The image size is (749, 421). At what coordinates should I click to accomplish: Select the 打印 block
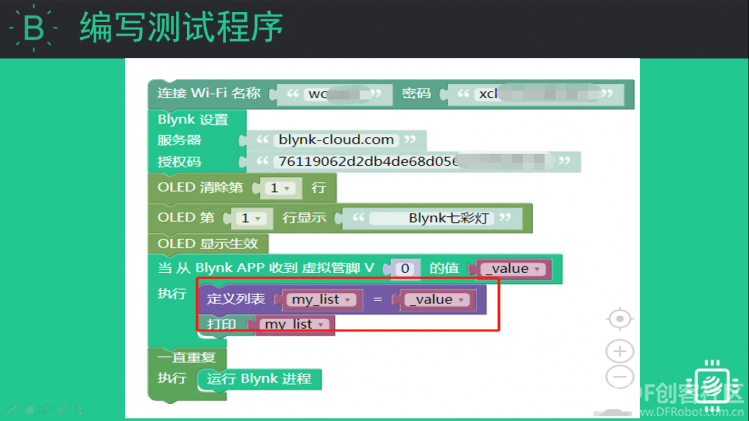pyautogui.click(x=222, y=324)
